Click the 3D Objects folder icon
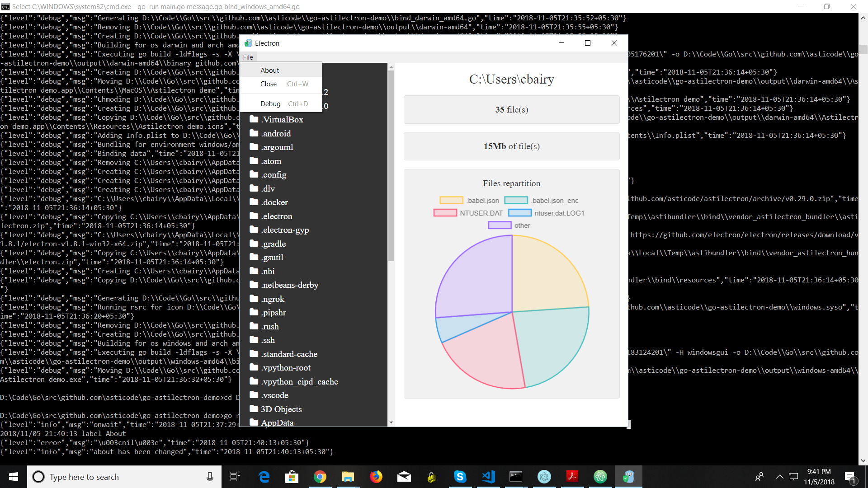 pyautogui.click(x=254, y=409)
